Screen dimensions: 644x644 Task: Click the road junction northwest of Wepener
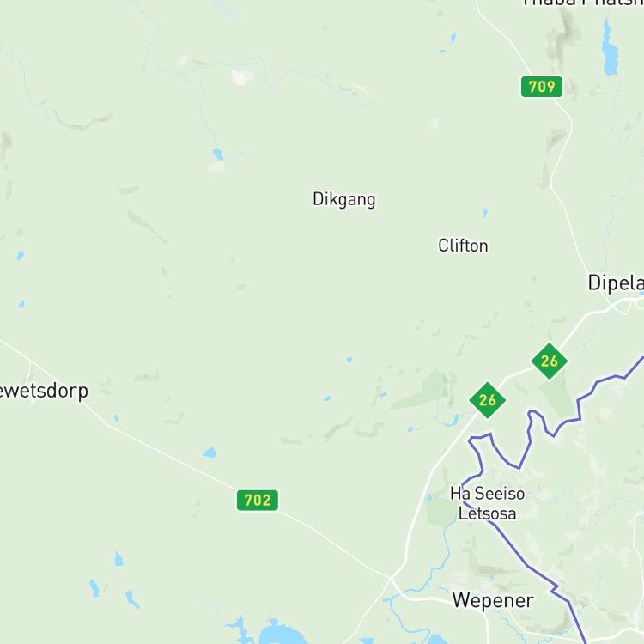[x=390, y=578]
